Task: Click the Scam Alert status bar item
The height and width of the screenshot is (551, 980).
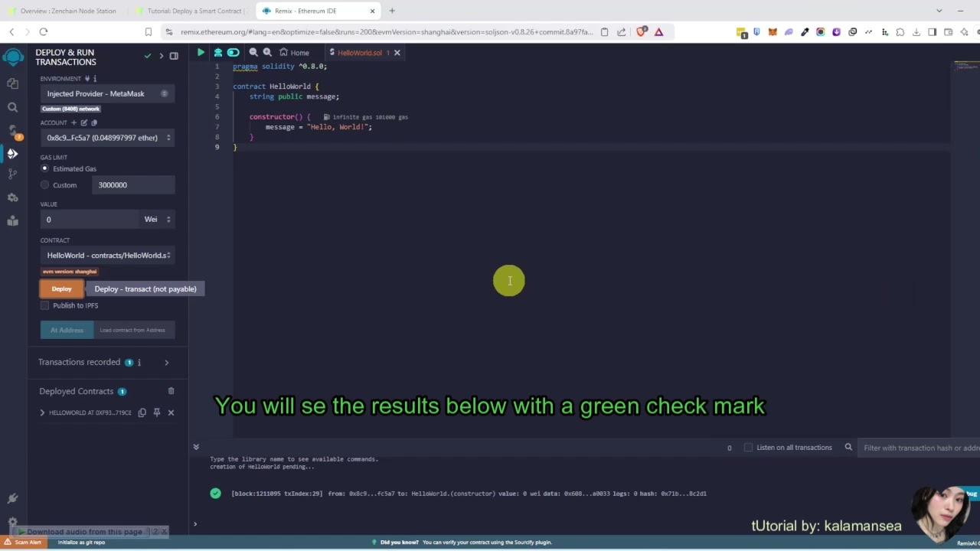Action: (x=23, y=543)
